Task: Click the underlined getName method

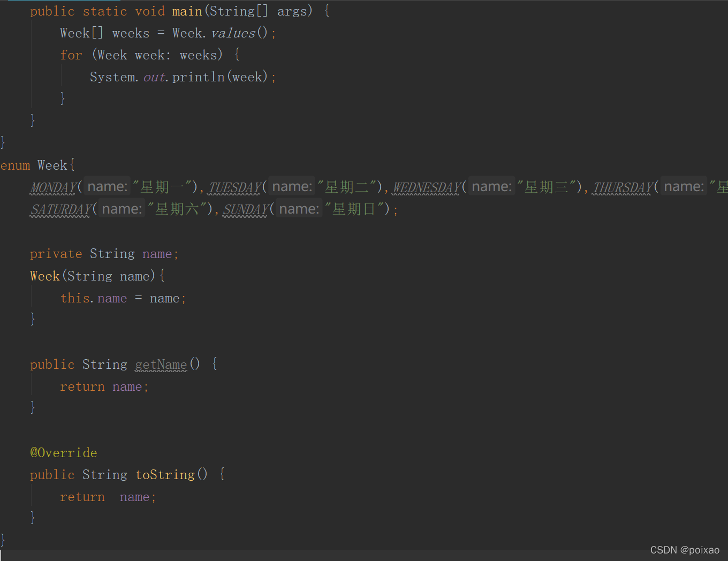Action: click(x=161, y=365)
